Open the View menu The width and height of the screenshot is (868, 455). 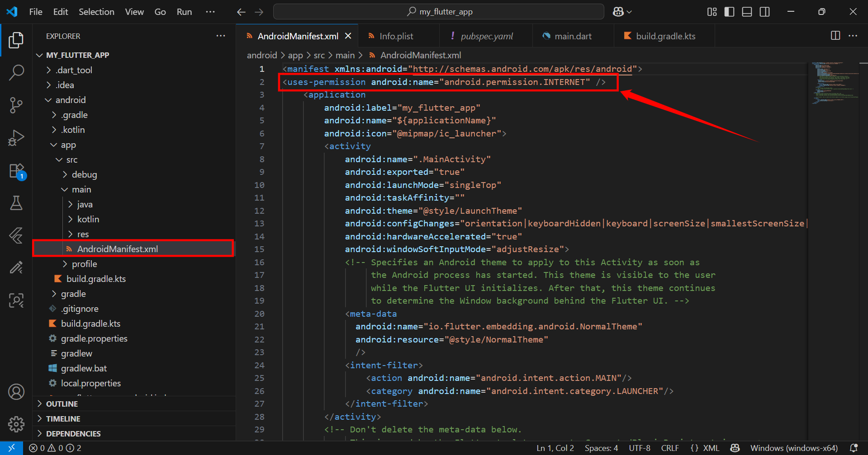tap(134, 12)
